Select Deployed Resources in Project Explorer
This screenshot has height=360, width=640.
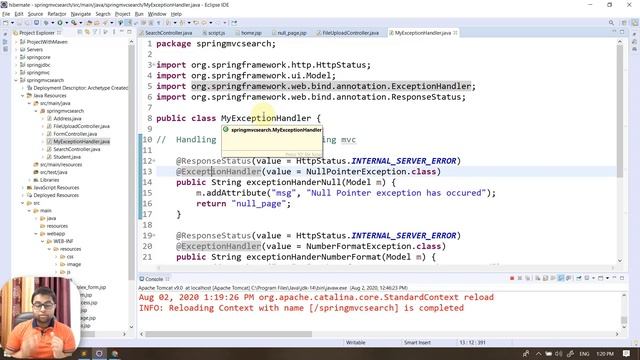coord(56,195)
